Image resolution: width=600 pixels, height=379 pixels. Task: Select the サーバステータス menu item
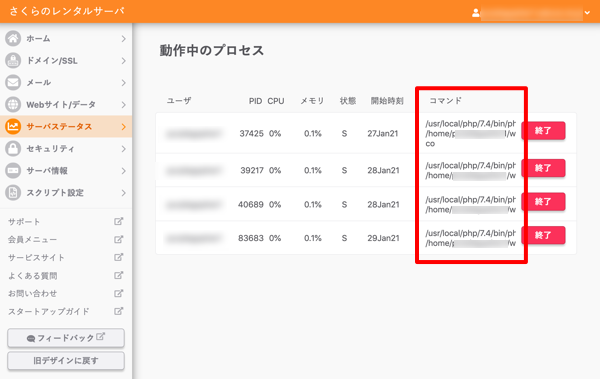66,127
